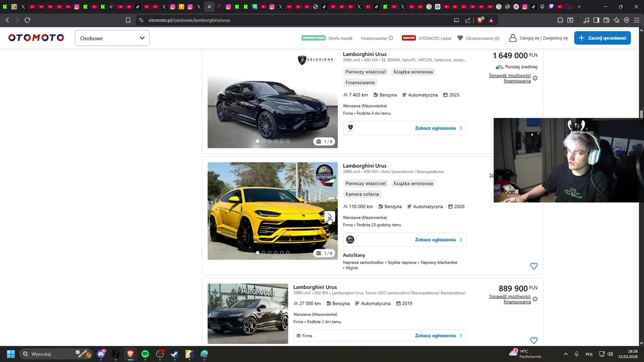
Task: Click the address bar URL otomoto.pl
Action: [x=189, y=20]
